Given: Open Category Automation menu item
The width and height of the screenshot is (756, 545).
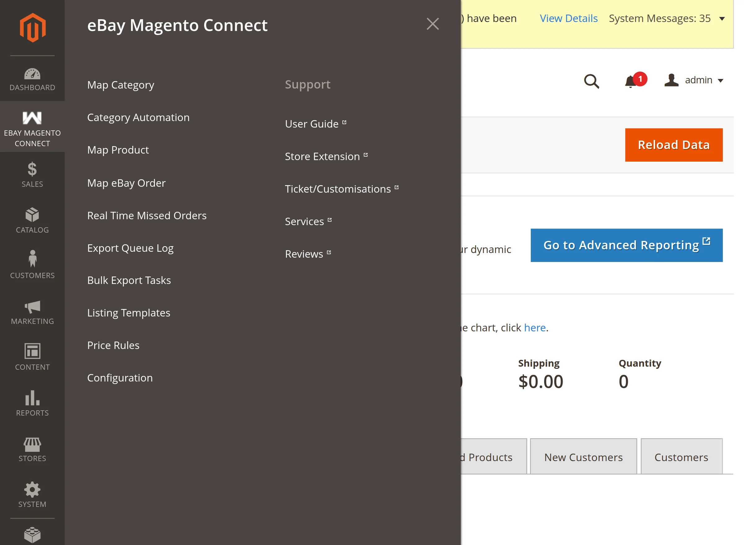Looking at the screenshot, I should pyautogui.click(x=138, y=117).
